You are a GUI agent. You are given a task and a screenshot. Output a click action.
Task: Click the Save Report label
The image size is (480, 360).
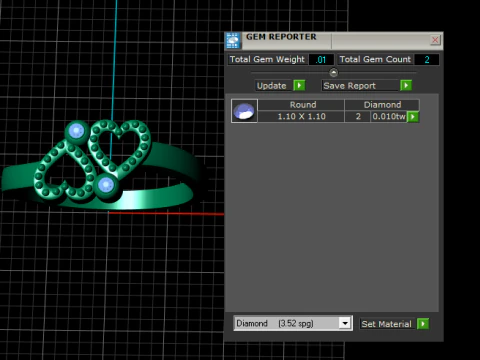[x=361, y=86]
